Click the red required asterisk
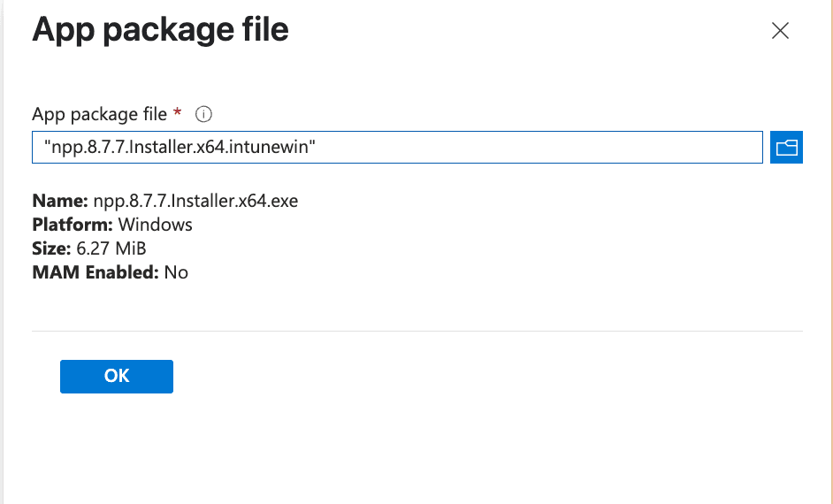Viewport: 833px width, 504px height. 178,113
